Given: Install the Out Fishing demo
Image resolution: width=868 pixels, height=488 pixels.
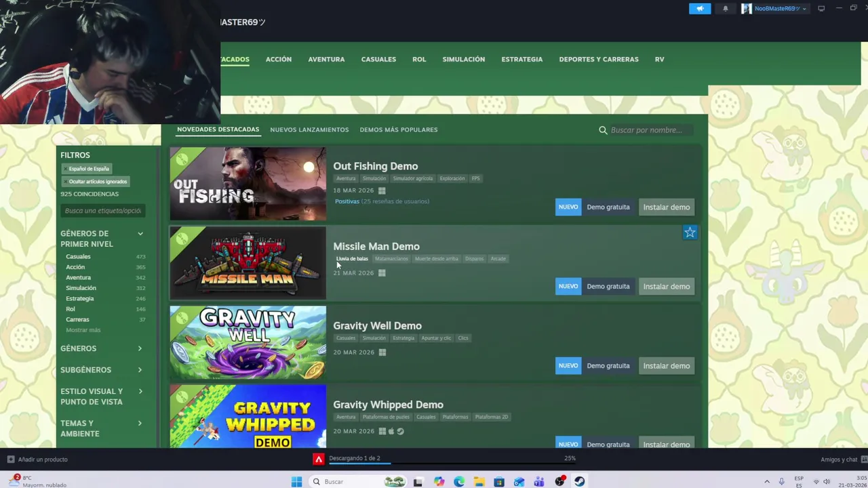Looking at the screenshot, I should [666, 207].
